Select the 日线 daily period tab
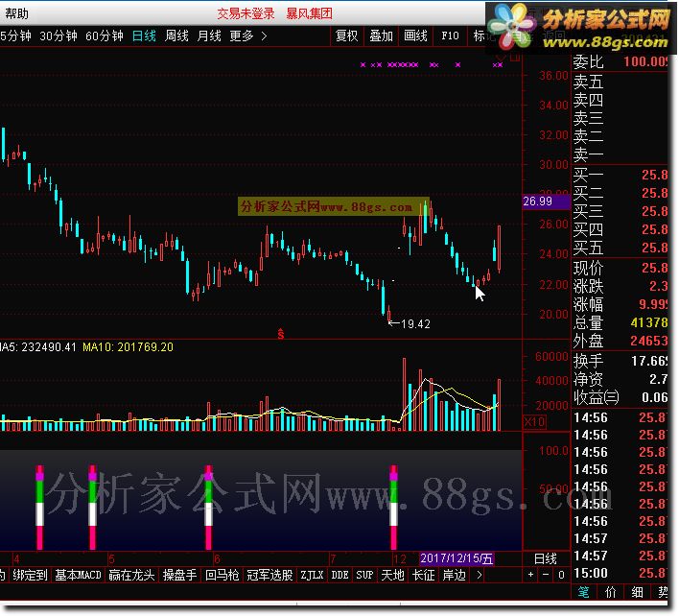Screen dimensions: 679x616 (x=144, y=36)
